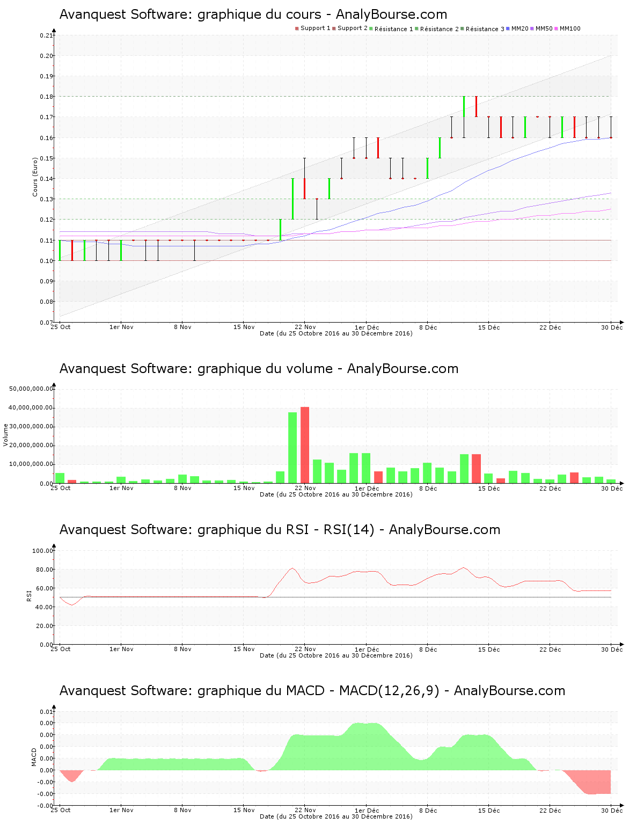This screenshot has height=832, width=644.
Task: Click the blue MM20 legend swatch
Action: 508,28
